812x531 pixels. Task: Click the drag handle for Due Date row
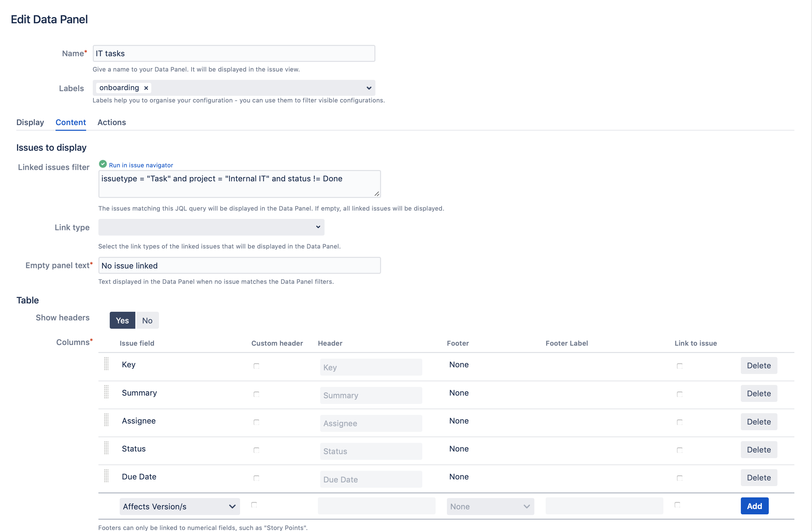pos(106,476)
